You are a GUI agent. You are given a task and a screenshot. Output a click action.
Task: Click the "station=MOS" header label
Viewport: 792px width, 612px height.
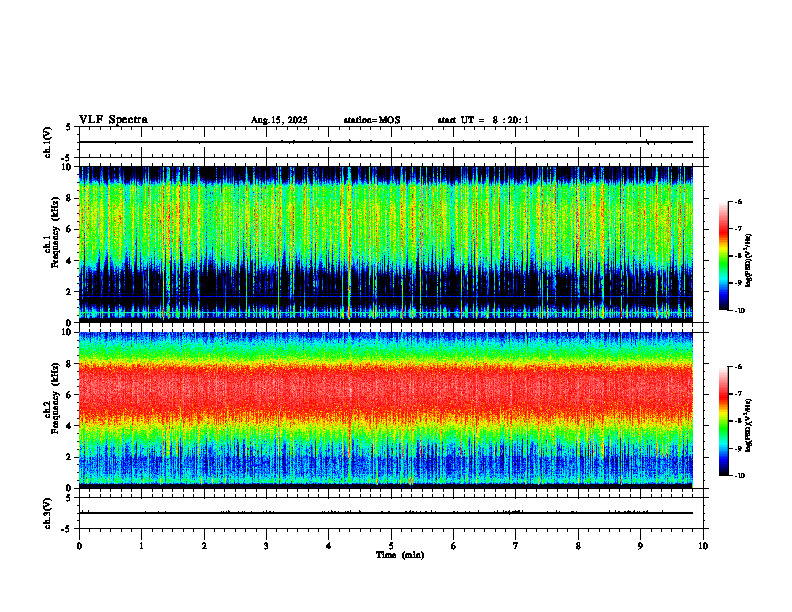pos(372,120)
